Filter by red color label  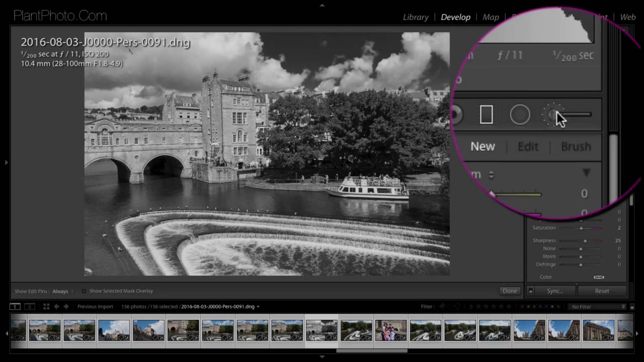coord(522,307)
